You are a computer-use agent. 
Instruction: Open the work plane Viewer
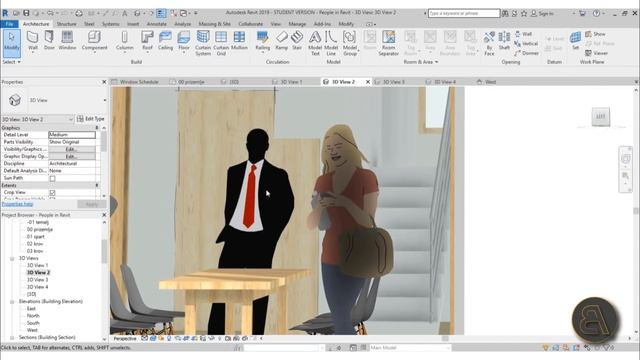(x=596, y=53)
